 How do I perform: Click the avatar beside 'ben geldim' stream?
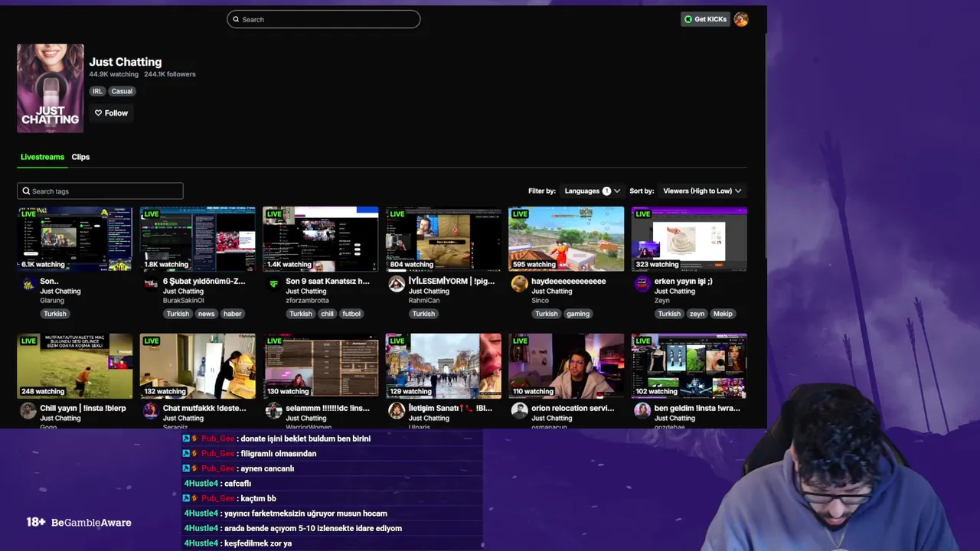(x=642, y=411)
